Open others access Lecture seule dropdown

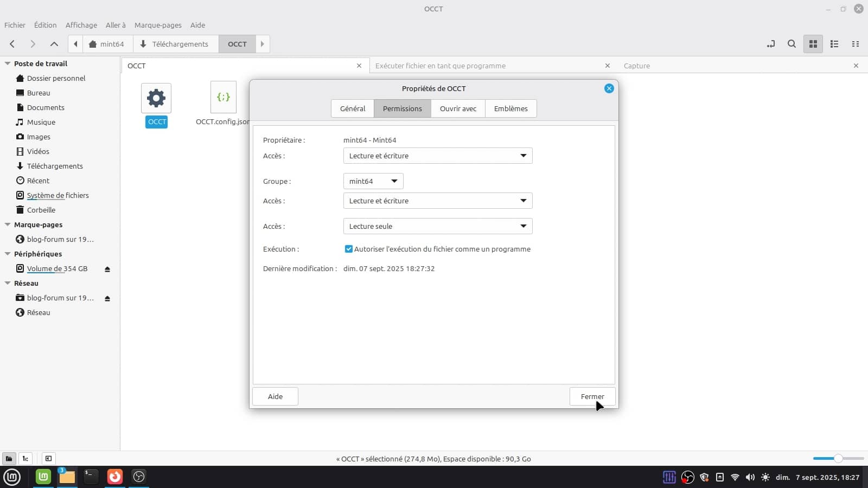pos(437,226)
